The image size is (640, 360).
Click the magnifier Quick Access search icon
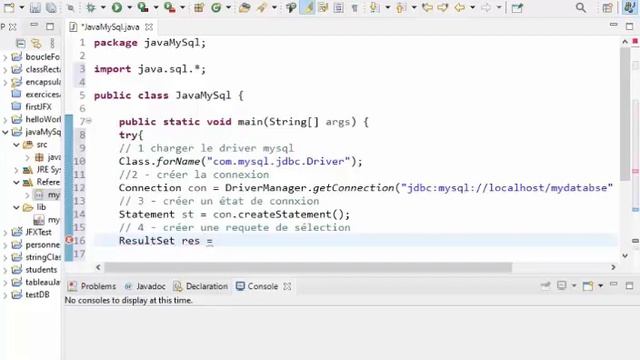(x=581, y=8)
